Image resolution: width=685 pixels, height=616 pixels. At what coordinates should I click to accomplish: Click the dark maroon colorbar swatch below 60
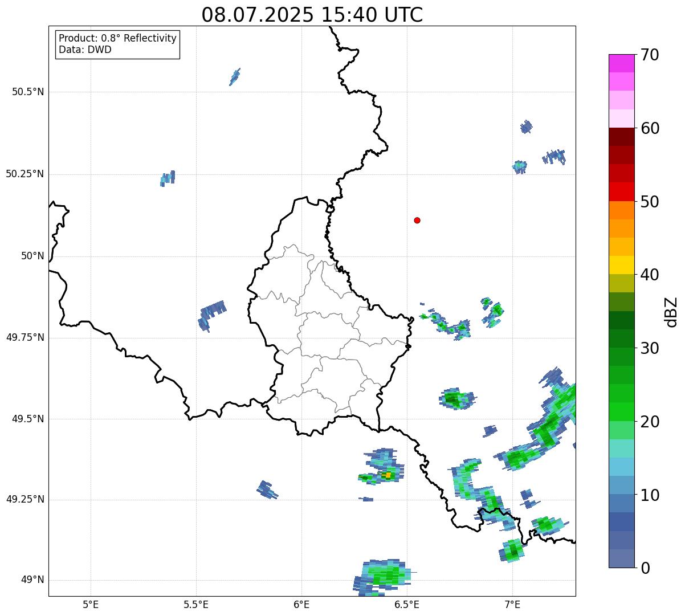pos(621,137)
